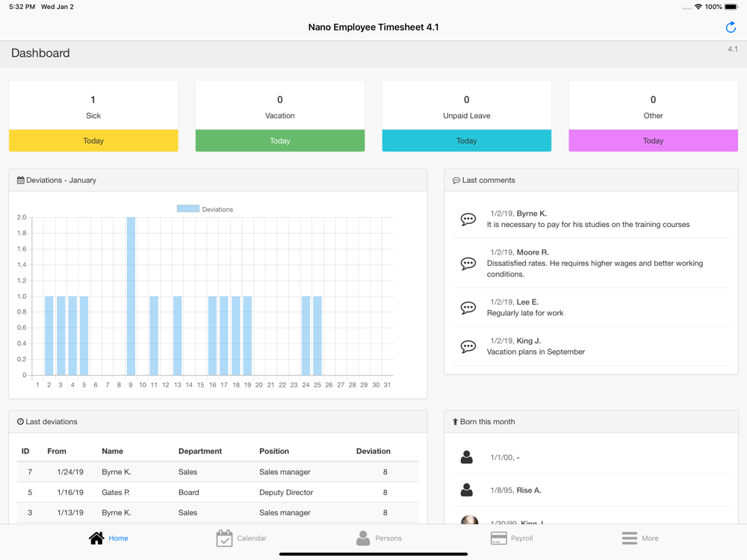Tap the yellow Sick Today button
Image resolution: width=747 pixels, height=560 pixels.
tap(93, 140)
